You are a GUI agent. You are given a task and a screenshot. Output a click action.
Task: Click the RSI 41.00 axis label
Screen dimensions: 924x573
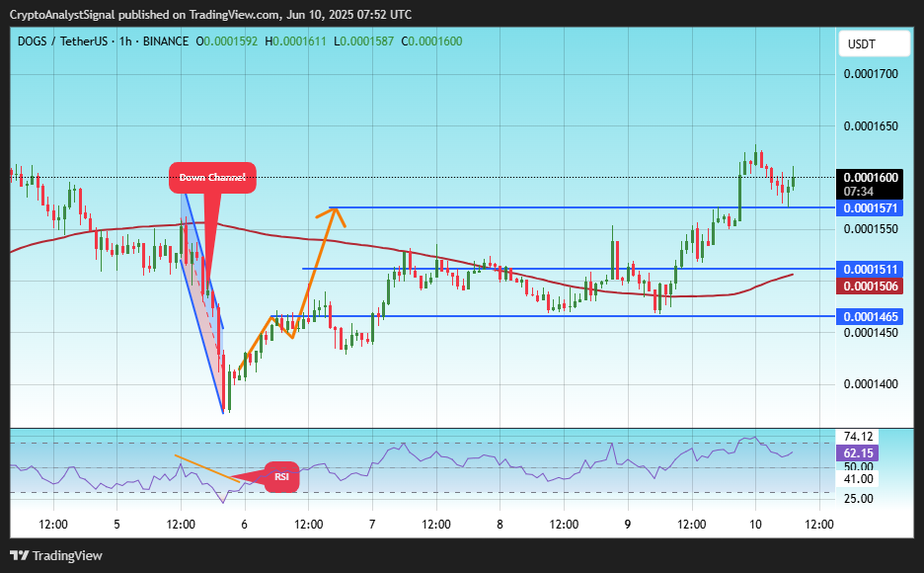pyautogui.click(x=858, y=479)
